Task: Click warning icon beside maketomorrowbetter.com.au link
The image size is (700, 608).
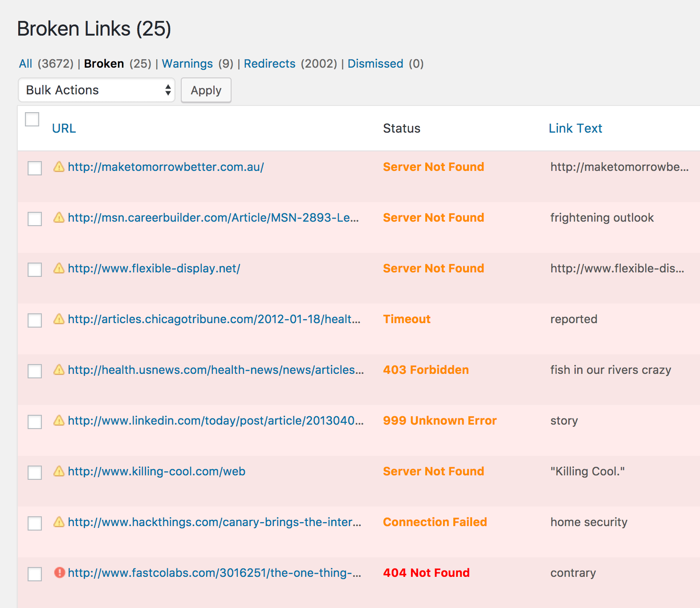Action: click(x=59, y=166)
